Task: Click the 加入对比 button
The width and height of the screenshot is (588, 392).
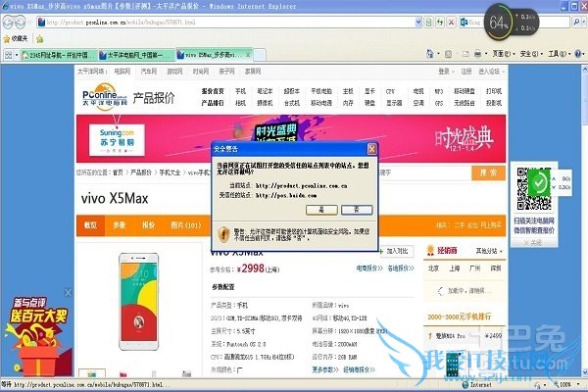Action: pos(397,251)
